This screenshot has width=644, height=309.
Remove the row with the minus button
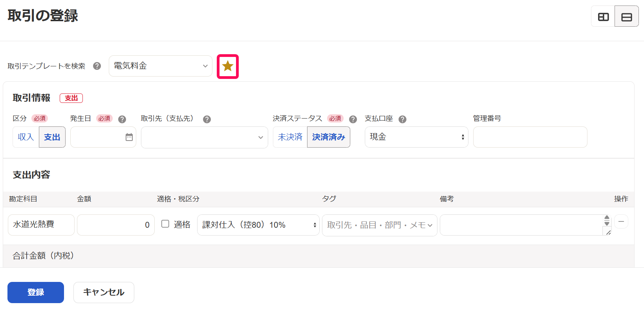621,221
